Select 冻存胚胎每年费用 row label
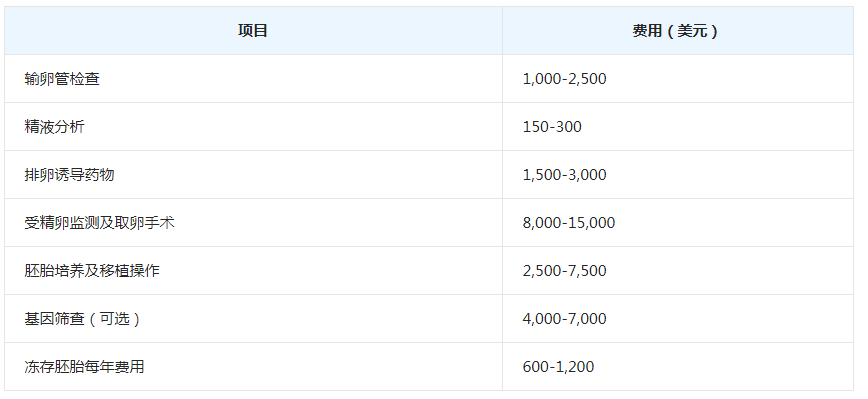The image size is (868, 399). 84,367
